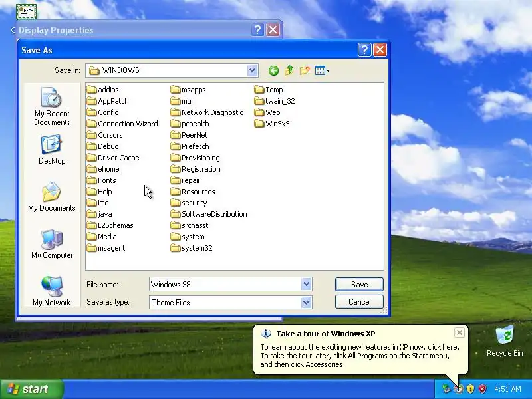Image resolution: width=532 pixels, height=399 pixels.
Task: Select the Config folder
Action: tap(103, 112)
